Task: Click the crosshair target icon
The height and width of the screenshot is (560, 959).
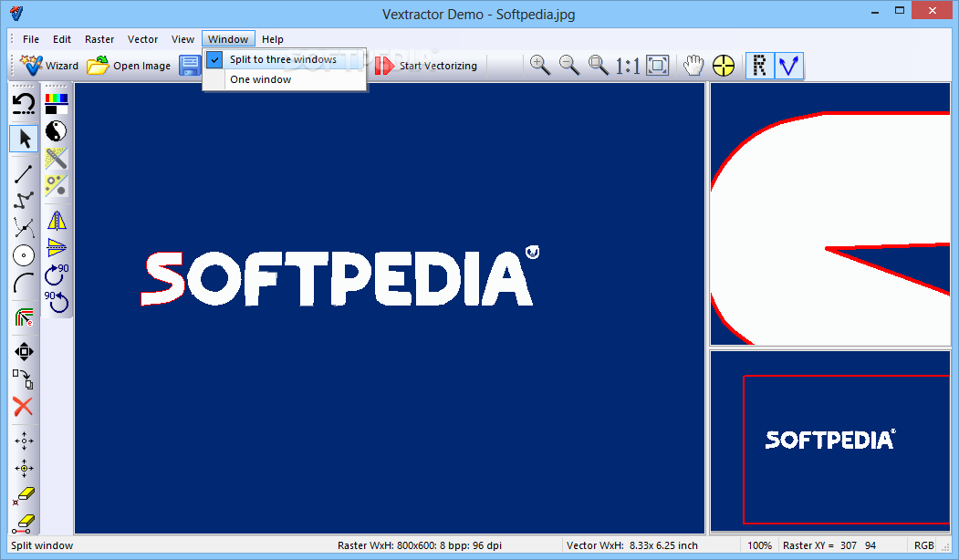Action: 724,66
